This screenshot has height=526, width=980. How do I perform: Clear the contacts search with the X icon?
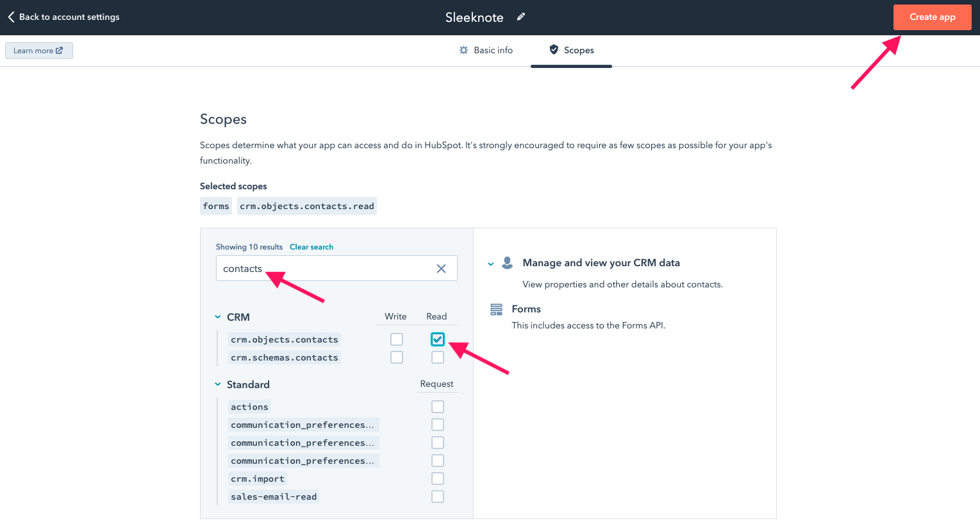441,269
